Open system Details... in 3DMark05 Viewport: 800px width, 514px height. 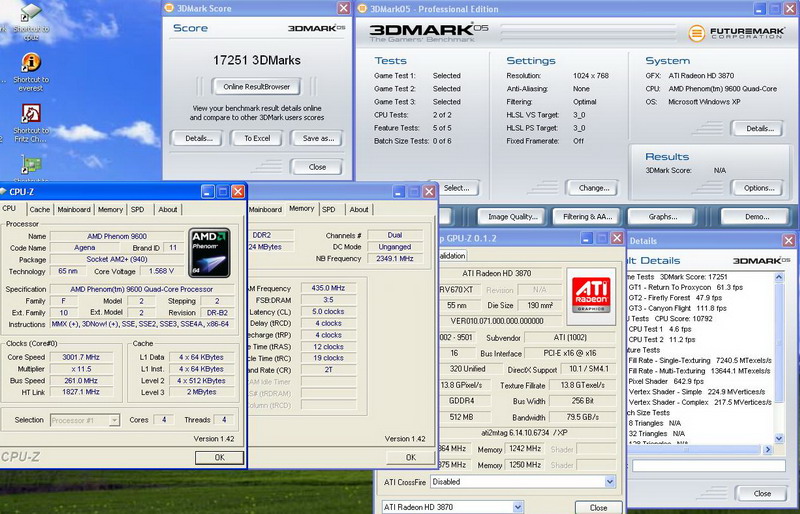point(760,128)
